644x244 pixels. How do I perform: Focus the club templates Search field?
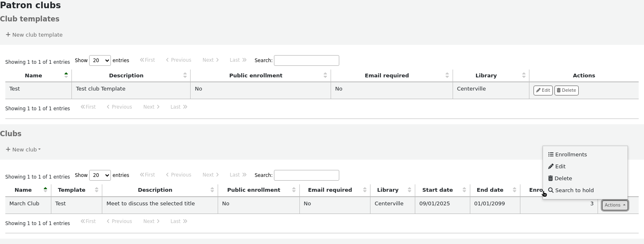306,60
